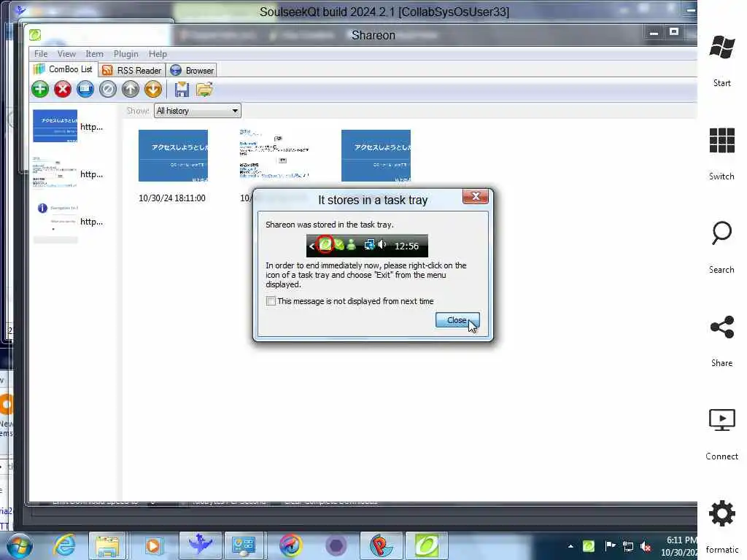Open the history thumbnail dated 10/30/24 18:11:00

(173, 156)
